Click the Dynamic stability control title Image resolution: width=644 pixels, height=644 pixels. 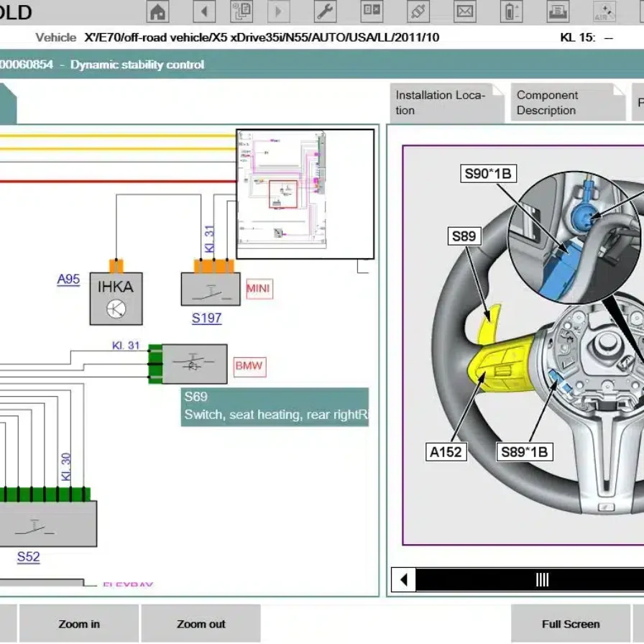click(137, 65)
